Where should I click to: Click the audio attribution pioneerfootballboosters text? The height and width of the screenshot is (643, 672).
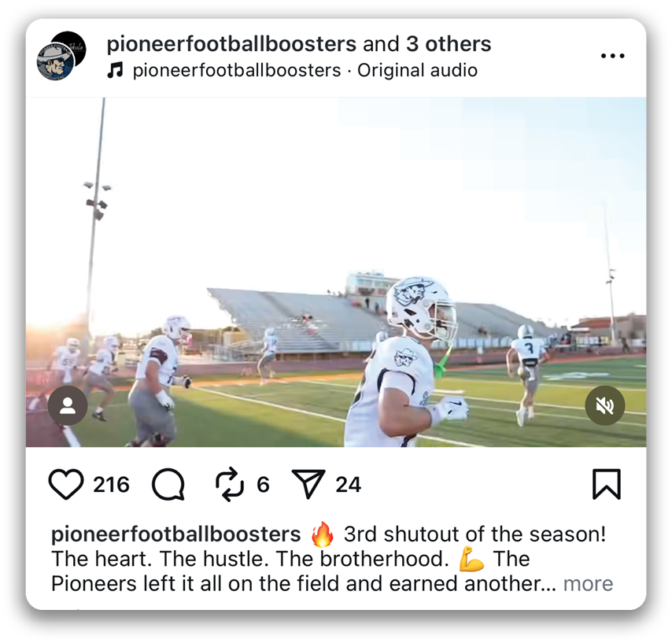[237, 71]
